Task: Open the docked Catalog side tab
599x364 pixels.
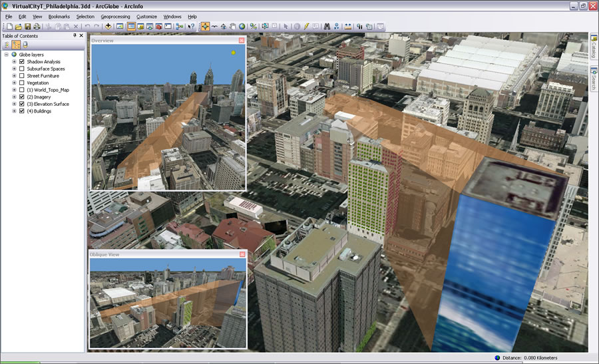Action: click(x=594, y=47)
